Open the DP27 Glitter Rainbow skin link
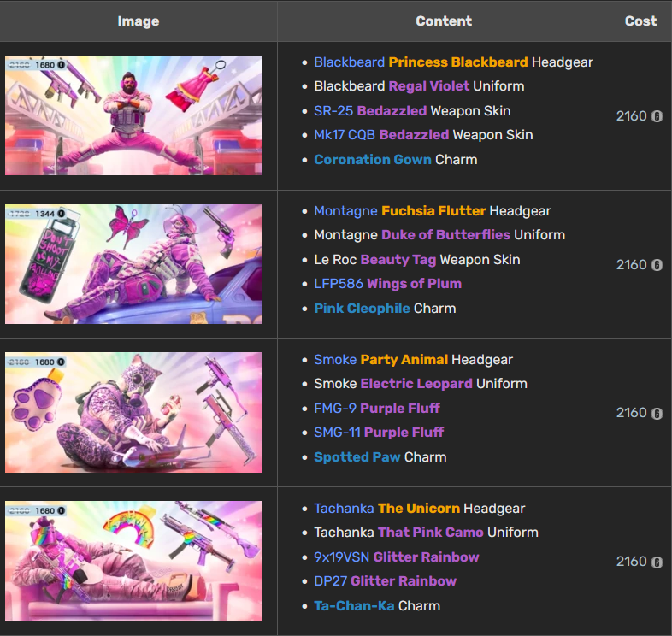Image resolution: width=672 pixels, height=636 pixels. point(404,581)
